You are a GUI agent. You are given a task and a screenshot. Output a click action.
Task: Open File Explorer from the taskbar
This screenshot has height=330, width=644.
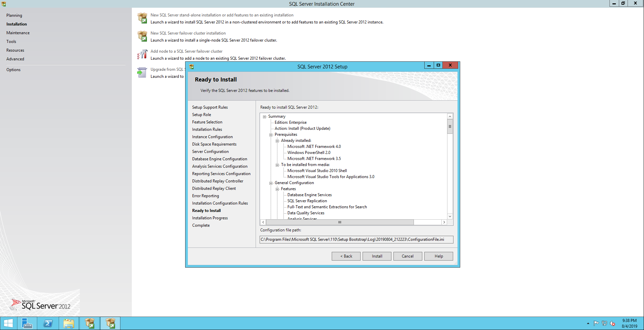69,323
